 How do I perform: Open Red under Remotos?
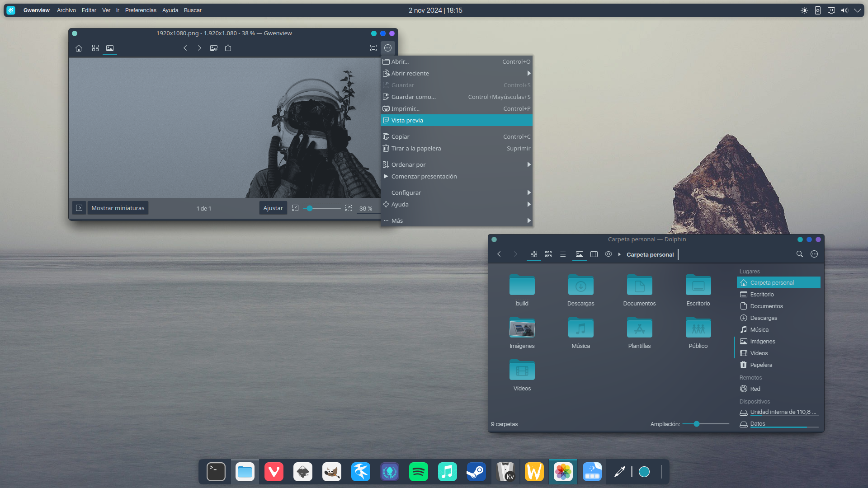pos(778,389)
